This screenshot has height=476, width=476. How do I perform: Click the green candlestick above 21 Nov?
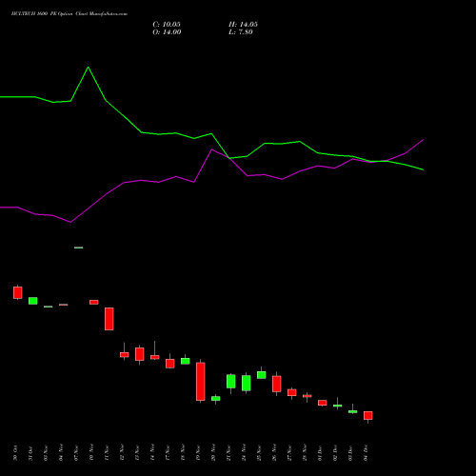click(231, 382)
